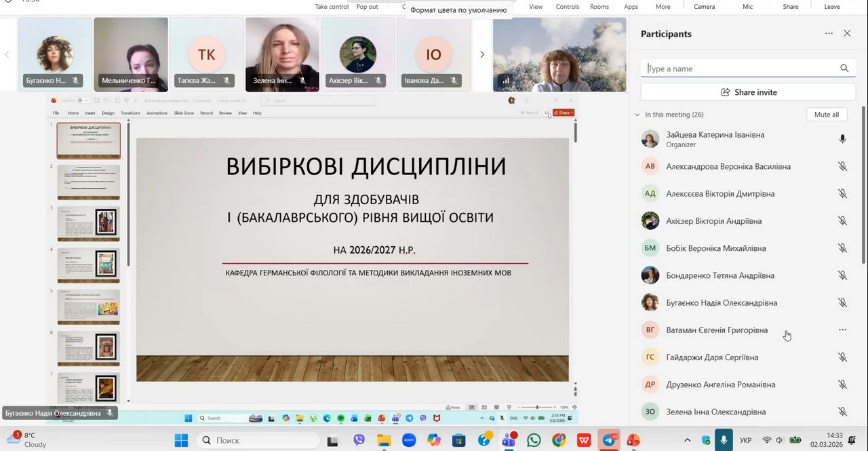Show next participants in video gallery
This screenshot has height=451, width=868.
tap(482, 54)
